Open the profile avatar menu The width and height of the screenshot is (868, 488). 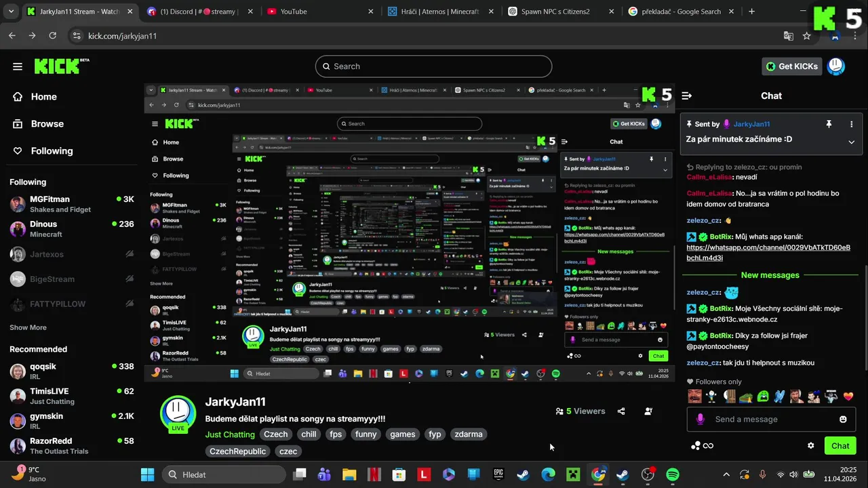837,66
